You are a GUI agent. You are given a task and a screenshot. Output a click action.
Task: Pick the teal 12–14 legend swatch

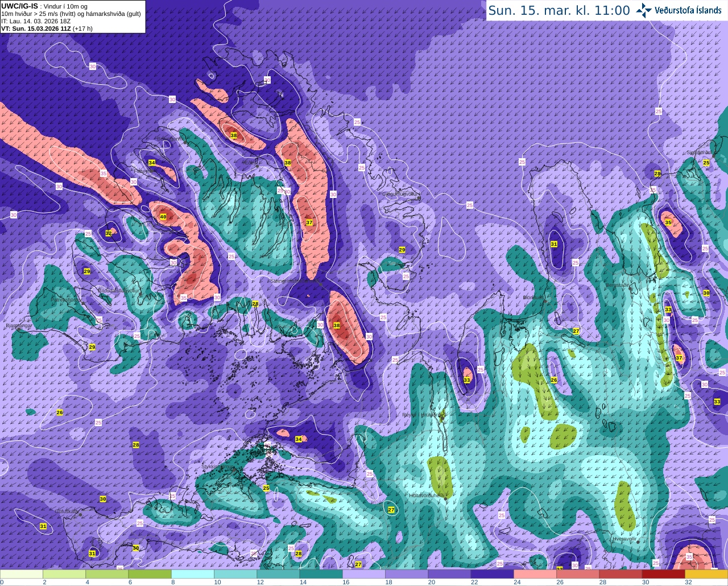click(x=278, y=574)
